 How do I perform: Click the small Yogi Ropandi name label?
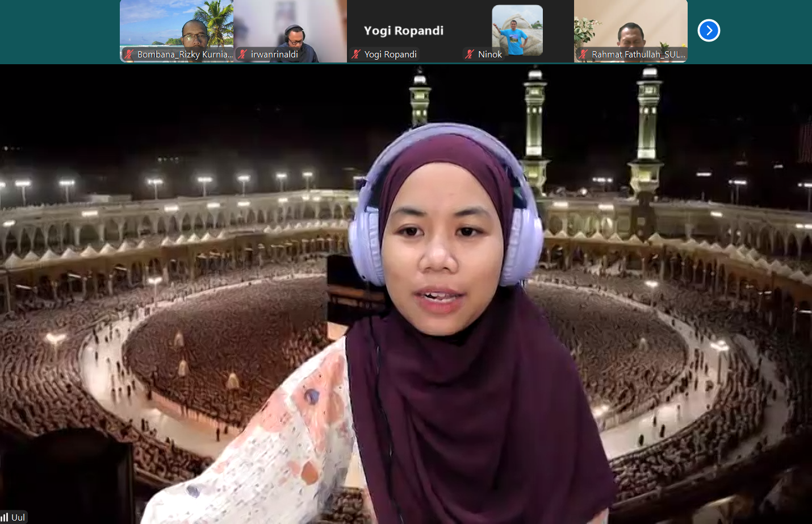click(390, 55)
